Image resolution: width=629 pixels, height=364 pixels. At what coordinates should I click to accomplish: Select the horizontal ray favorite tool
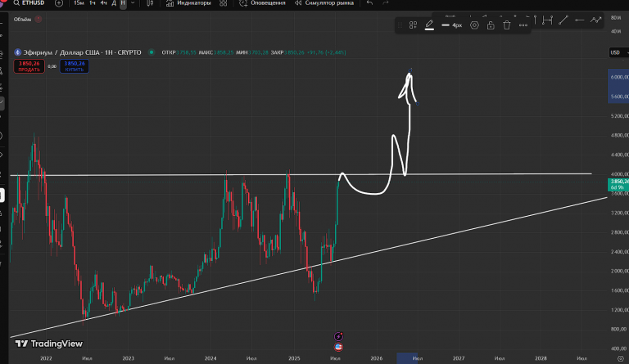(579, 20)
